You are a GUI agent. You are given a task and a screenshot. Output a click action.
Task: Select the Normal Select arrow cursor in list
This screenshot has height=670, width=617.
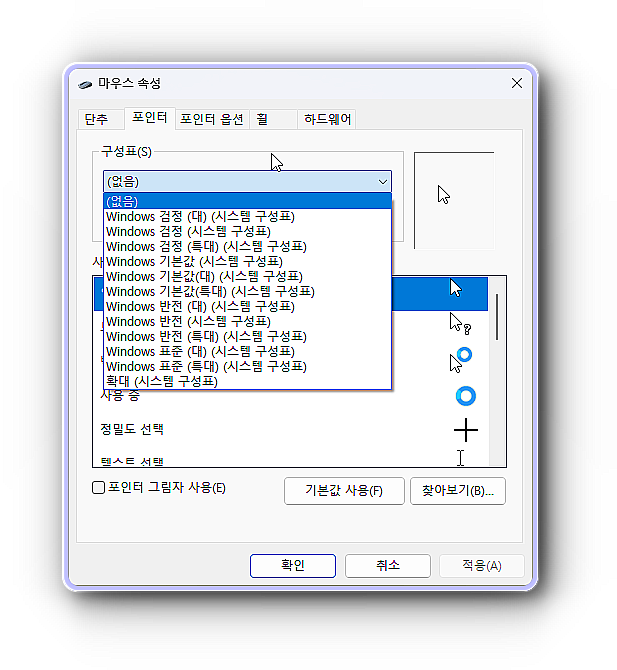pyautogui.click(x=455, y=288)
